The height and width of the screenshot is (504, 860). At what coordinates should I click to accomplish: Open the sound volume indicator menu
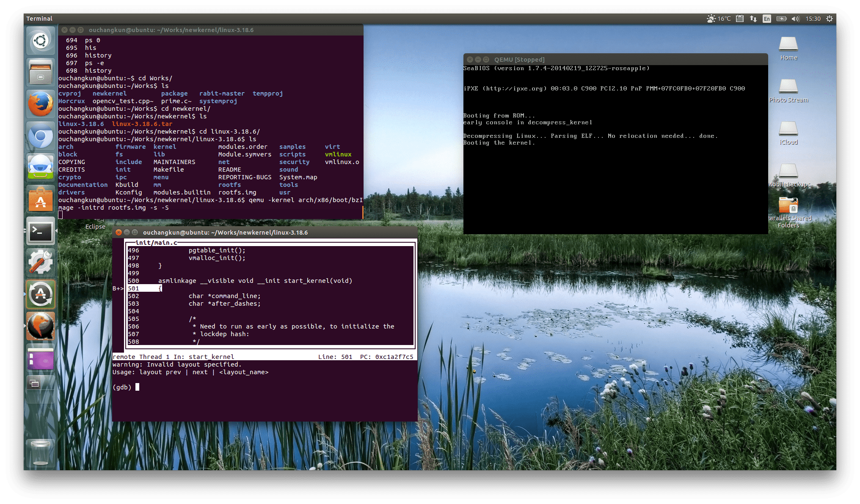[x=795, y=19]
